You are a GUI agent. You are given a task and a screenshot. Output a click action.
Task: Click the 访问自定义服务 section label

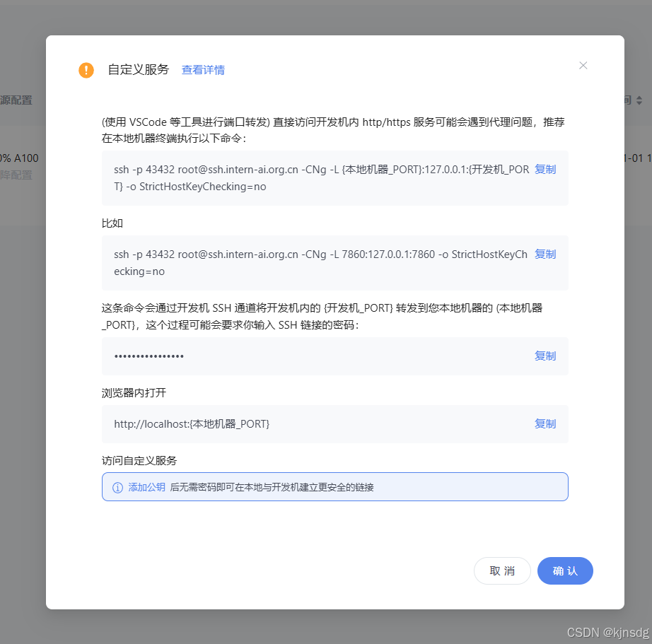click(x=139, y=459)
